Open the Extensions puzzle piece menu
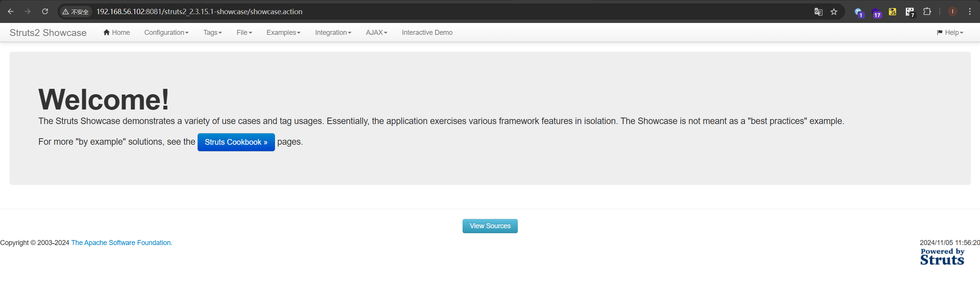Image resolution: width=980 pixels, height=286 pixels. (927, 12)
